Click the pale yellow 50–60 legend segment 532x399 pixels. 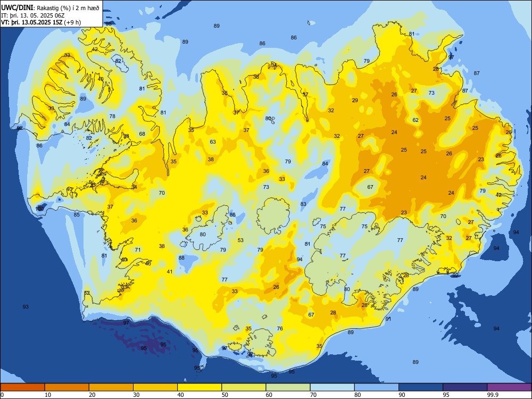[244, 387]
